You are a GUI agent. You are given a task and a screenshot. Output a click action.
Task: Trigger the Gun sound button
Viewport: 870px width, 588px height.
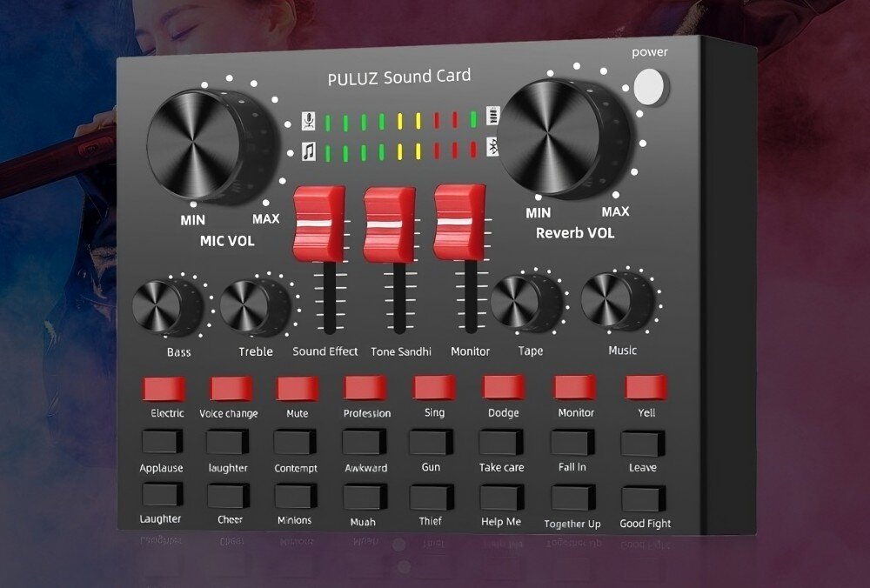432,442
